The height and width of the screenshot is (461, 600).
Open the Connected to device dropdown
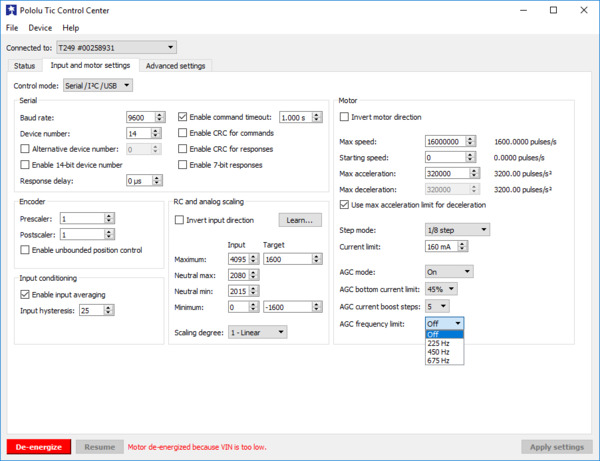(116, 47)
